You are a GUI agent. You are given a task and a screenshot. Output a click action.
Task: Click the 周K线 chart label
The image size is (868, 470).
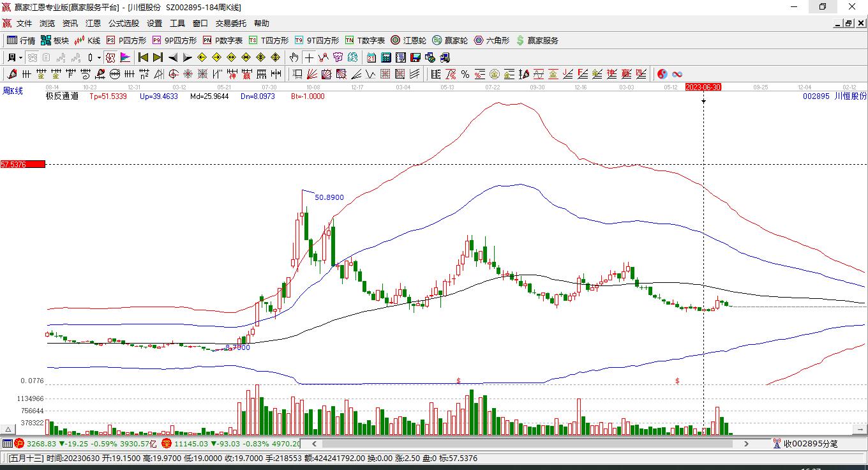coord(13,91)
